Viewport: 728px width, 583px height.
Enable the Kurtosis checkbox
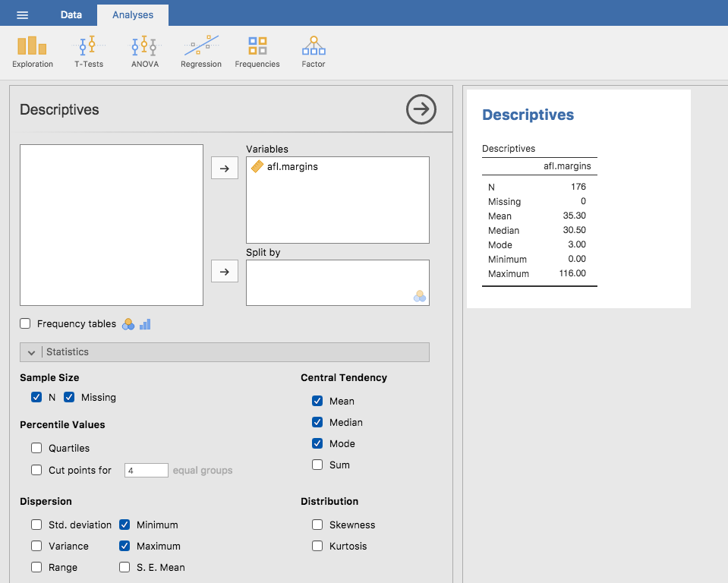(317, 546)
